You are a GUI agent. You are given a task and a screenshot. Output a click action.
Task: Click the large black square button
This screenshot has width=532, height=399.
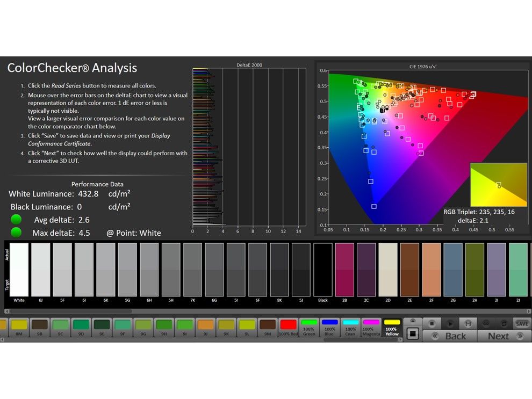[x=413, y=333]
